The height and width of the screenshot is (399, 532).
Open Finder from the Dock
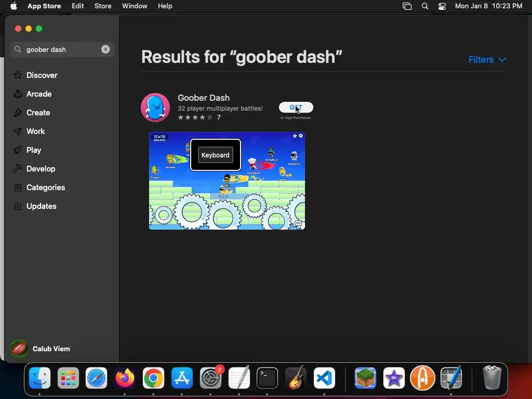[39, 378]
